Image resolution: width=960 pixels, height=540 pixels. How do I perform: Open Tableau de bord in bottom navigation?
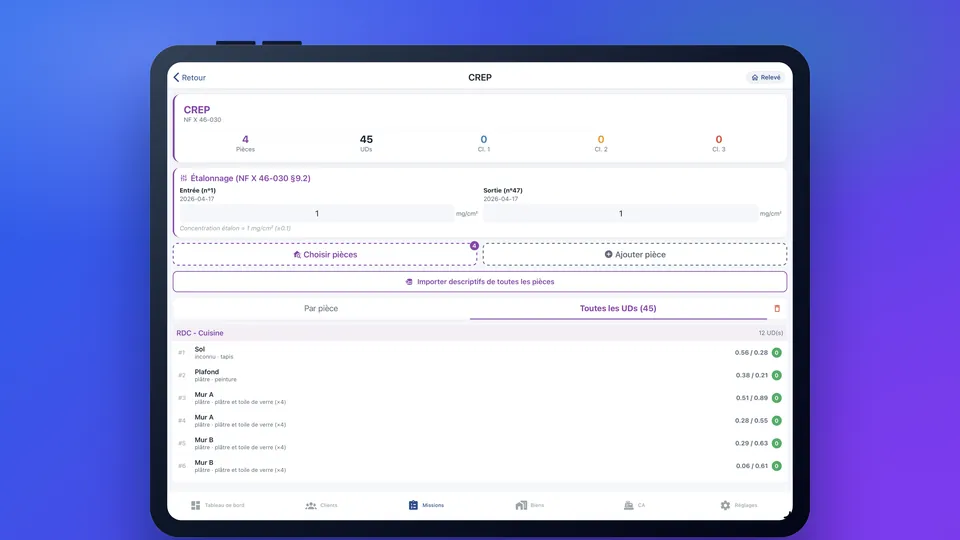(217, 505)
